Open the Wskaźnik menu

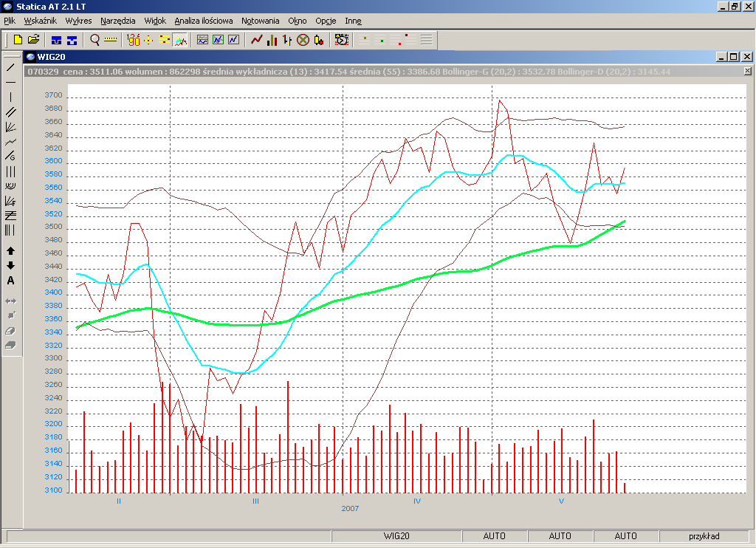(41, 21)
